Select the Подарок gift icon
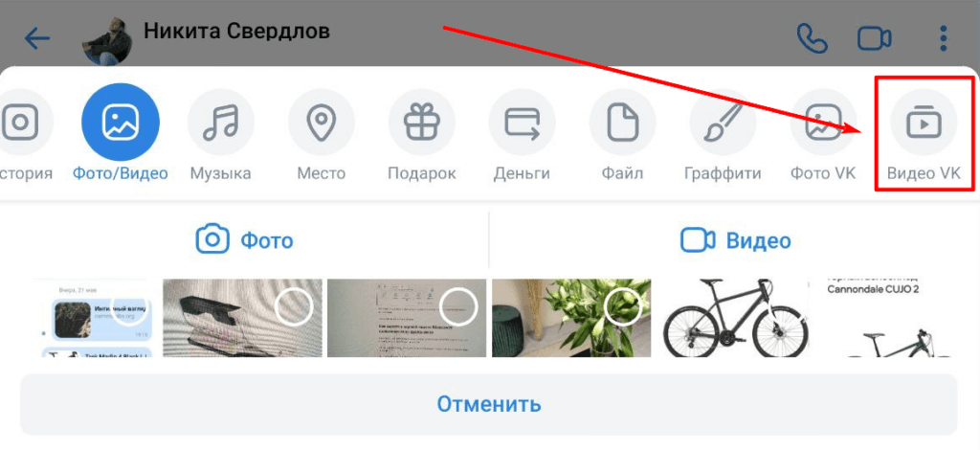This screenshot has height=450, width=980. coord(422,123)
